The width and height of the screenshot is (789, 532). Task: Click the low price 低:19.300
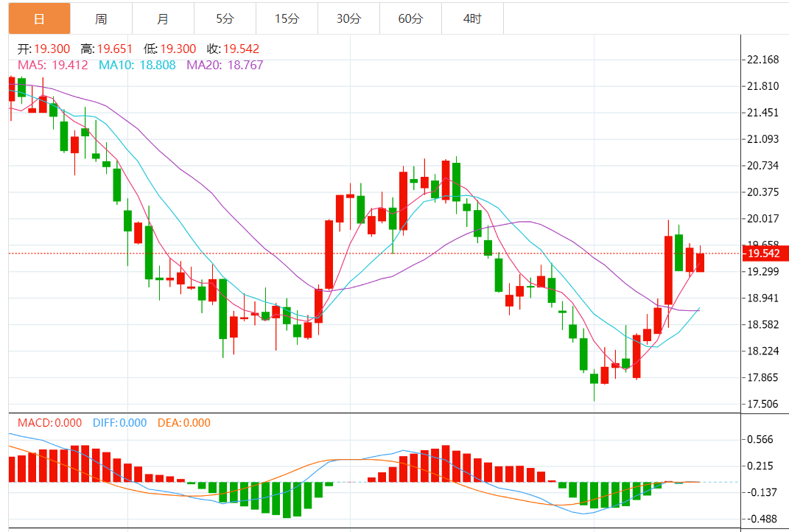click(169, 49)
